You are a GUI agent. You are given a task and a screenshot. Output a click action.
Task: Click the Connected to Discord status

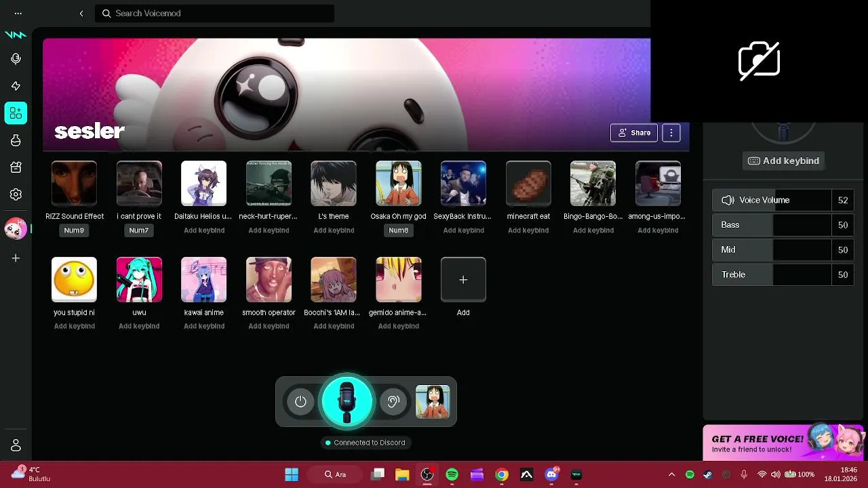[x=365, y=443]
